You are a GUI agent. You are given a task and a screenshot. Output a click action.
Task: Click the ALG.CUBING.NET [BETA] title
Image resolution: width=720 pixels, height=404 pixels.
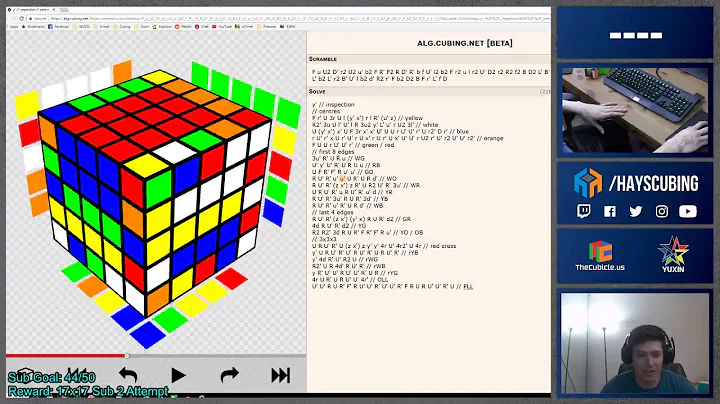(x=465, y=43)
